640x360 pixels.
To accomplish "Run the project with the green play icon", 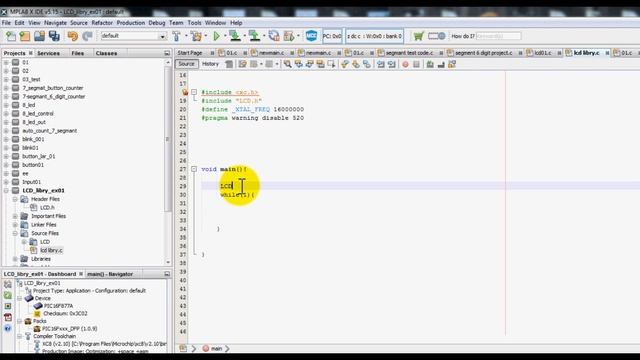I will (216, 36).
